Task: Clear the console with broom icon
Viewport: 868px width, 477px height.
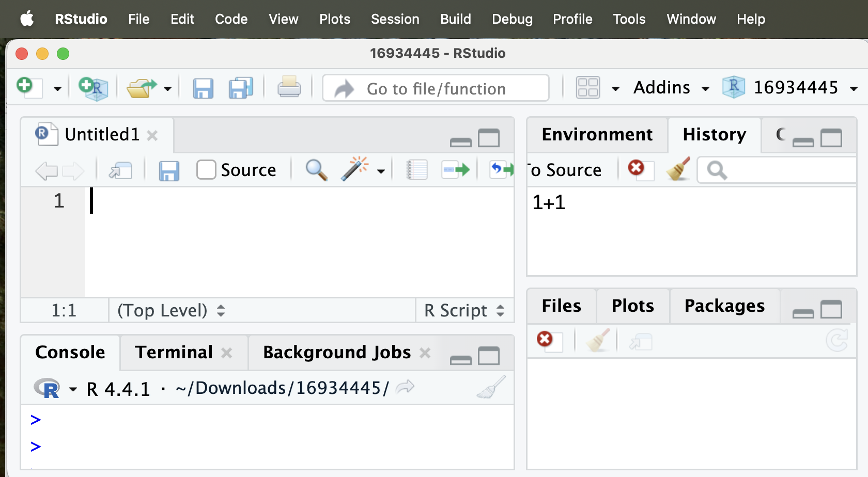Action: [490, 387]
